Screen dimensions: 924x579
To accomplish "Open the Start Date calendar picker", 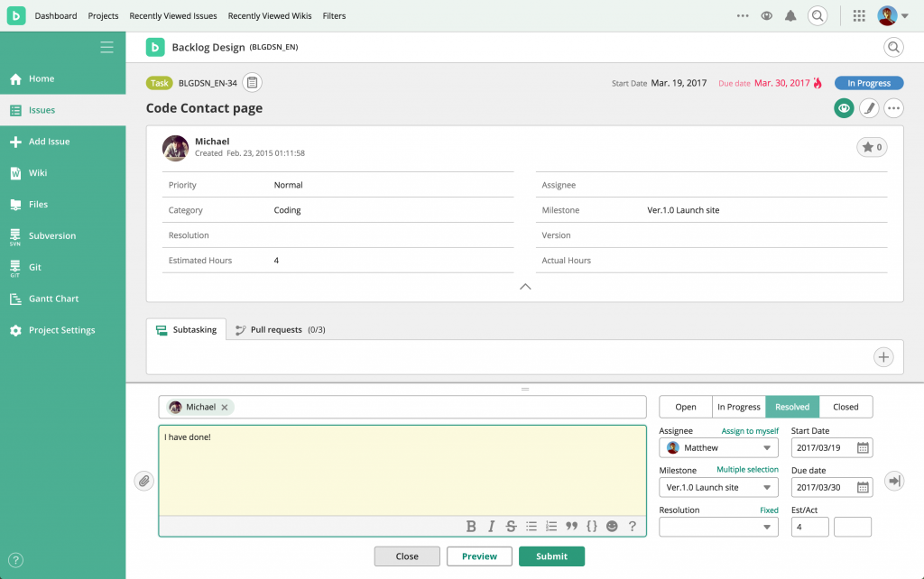I will point(863,447).
